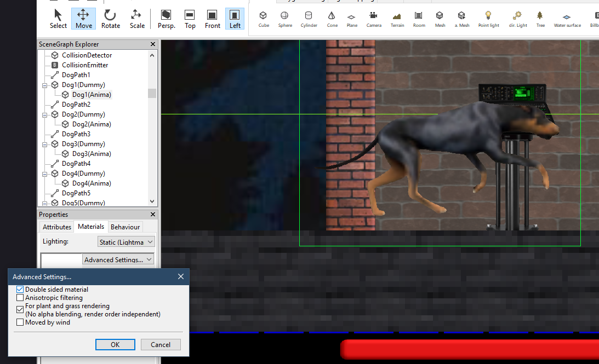Select Dog1(Anima) in the scene tree

pyautogui.click(x=92, y=95)
